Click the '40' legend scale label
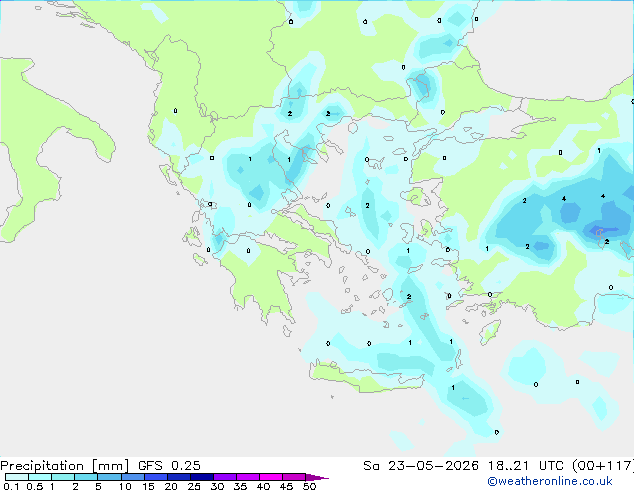This screenshot has height=490, width=634. [263, 486]
